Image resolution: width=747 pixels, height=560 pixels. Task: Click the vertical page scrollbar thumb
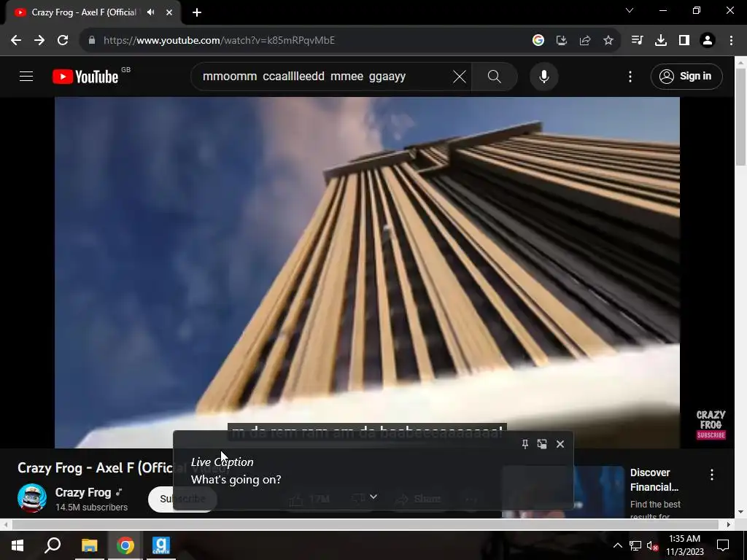[x=741, y=117]
